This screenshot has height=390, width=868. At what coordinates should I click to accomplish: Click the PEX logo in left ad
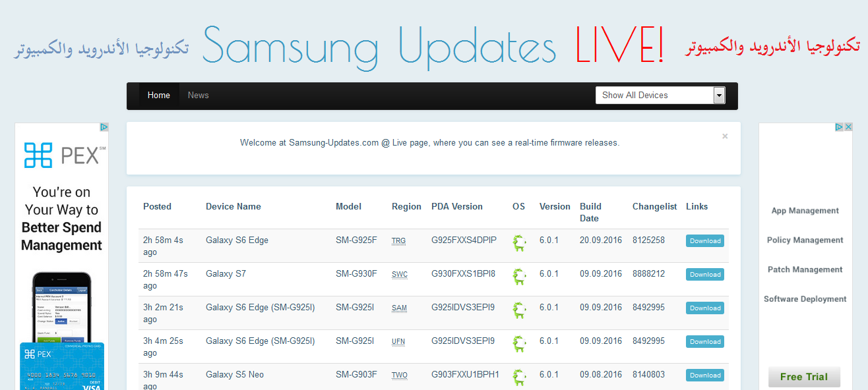pos(65,155)
